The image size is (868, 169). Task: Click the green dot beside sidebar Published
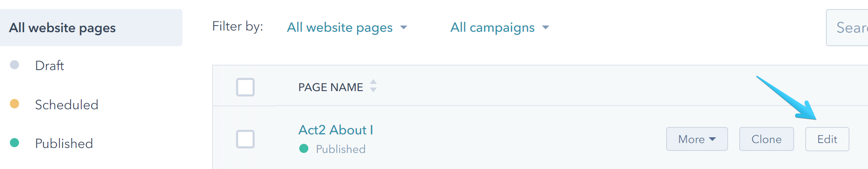pyautogui.click(x=14, y=143)
